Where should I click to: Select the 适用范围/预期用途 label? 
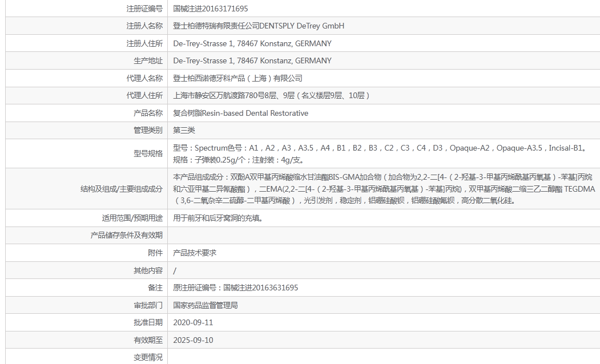coord(132,218)
